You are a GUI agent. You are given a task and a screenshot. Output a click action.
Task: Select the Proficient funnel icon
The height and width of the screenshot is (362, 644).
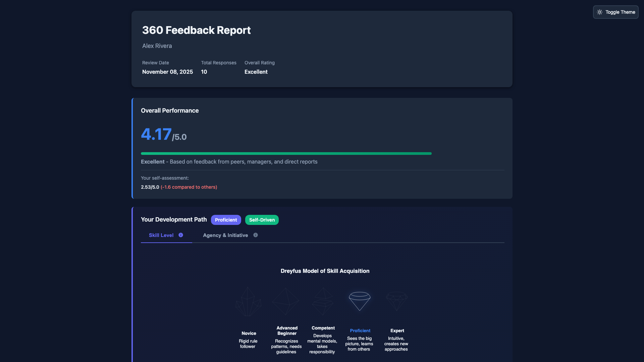[x=359, y=301]
